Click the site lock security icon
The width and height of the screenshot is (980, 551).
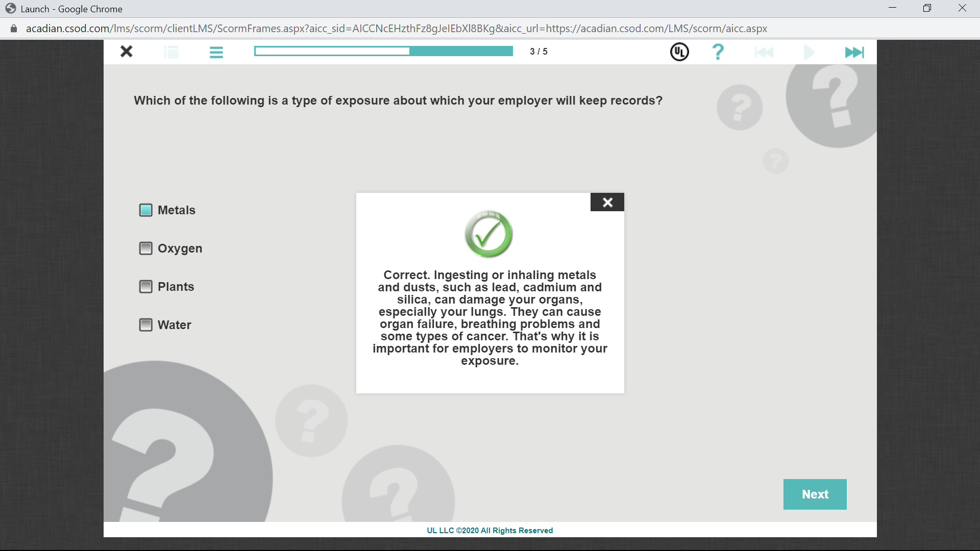coord(14,29)
